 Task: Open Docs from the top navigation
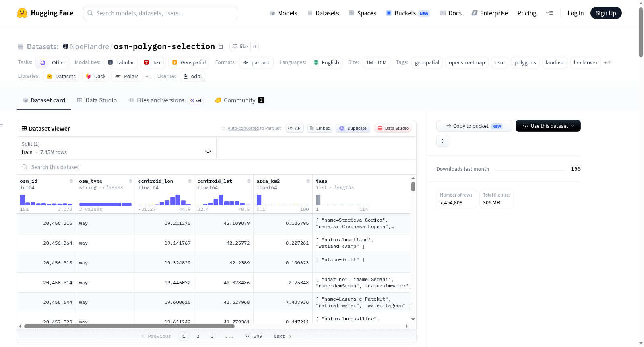(451, 13)
